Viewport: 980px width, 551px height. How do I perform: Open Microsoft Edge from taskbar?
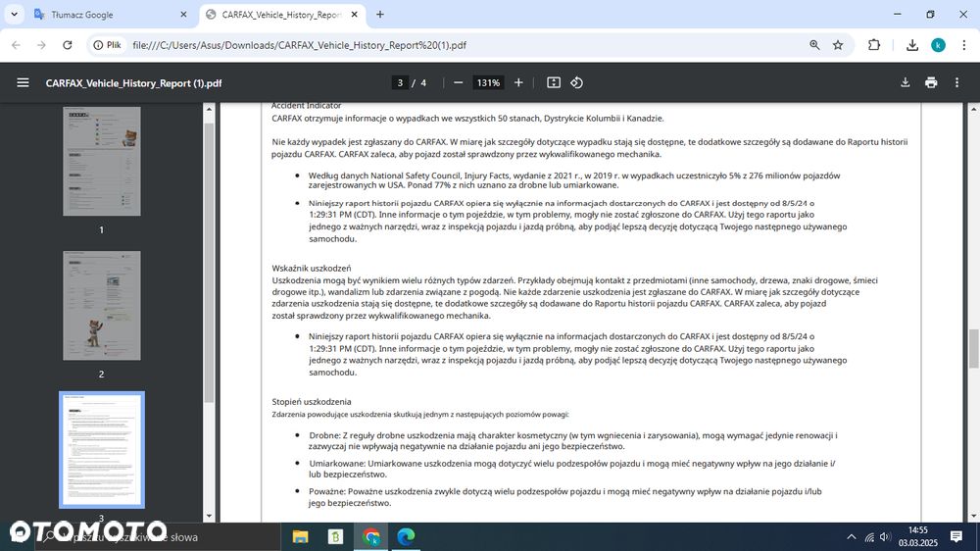(407, 536)
